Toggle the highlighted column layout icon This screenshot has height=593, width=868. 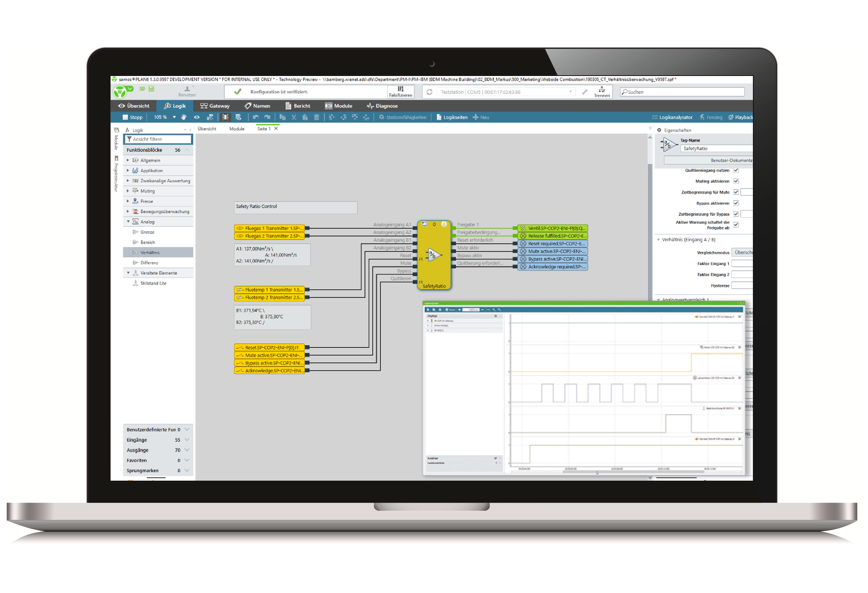(225, 117)
